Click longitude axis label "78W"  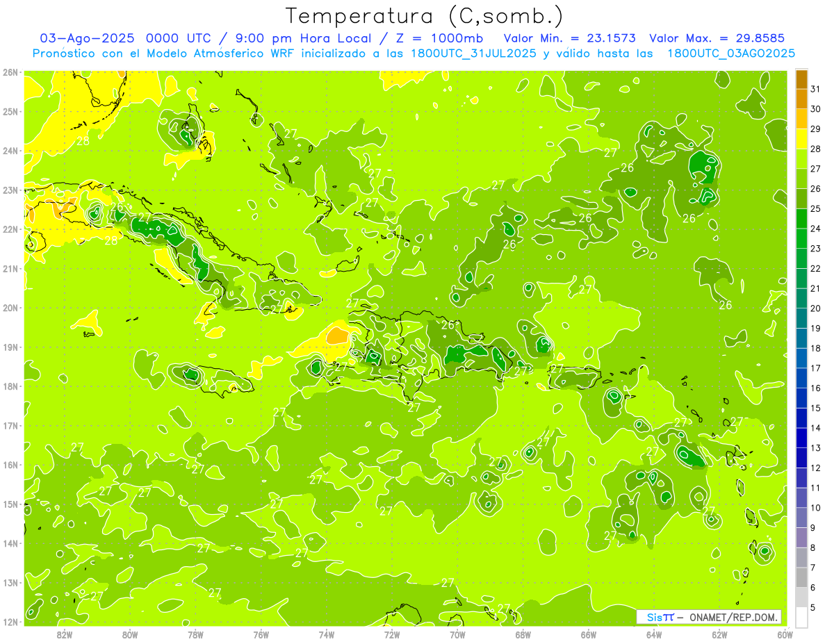[195, 634]
